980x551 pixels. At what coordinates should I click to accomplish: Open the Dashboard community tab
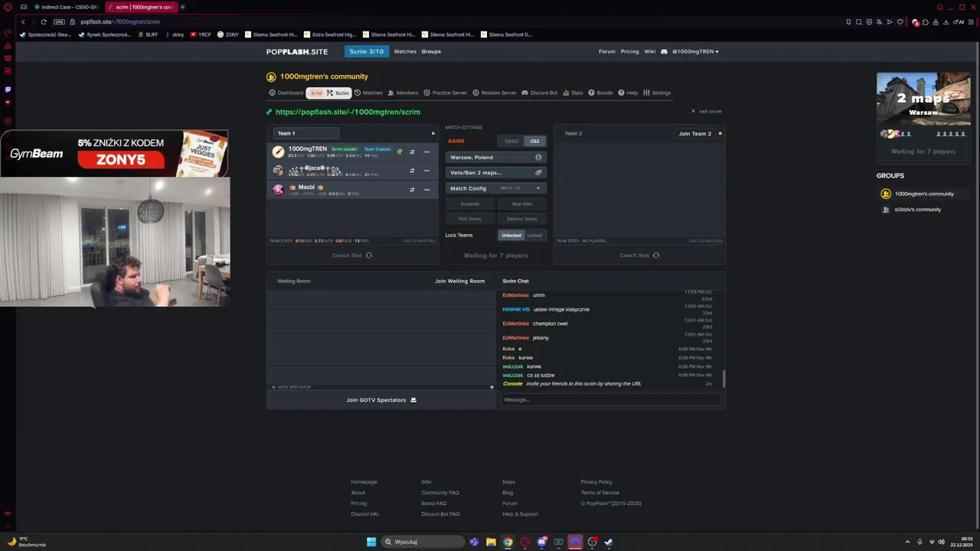point(286,93)
